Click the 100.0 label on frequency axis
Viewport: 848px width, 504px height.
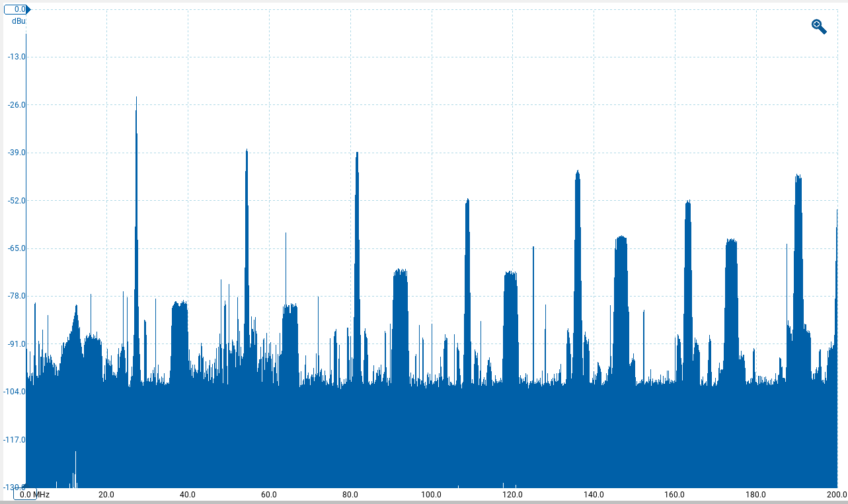[x=431, y=494]
